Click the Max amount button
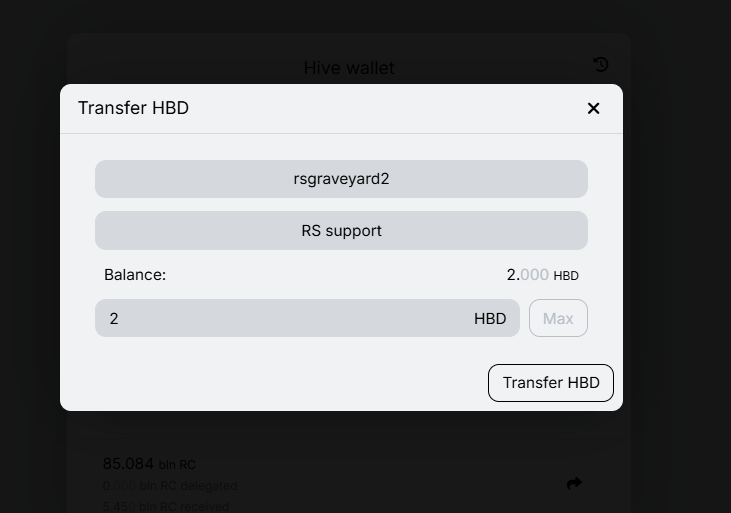Screen dimensions: 731x513 tap(558, 318)
